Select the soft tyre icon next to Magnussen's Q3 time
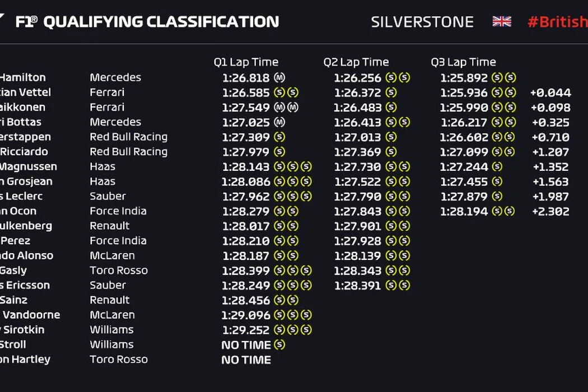Image resolution: width=588 pixels, height=392 pixels. (497, 166)
